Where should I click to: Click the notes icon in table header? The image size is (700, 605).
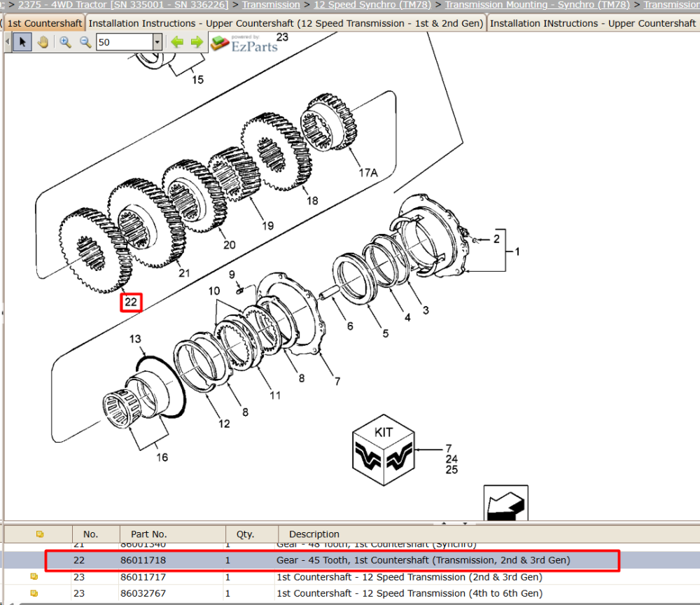pos(40,534)
